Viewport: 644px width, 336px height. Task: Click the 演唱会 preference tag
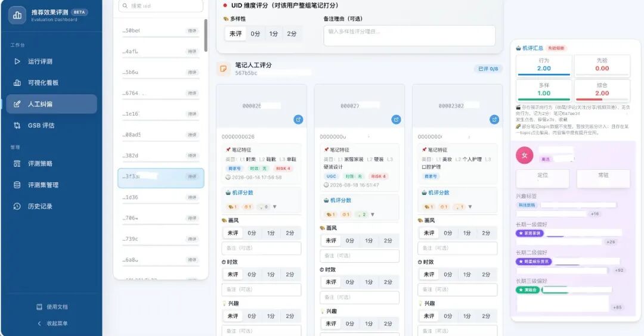pyautogui.click(x=528, y=290)
